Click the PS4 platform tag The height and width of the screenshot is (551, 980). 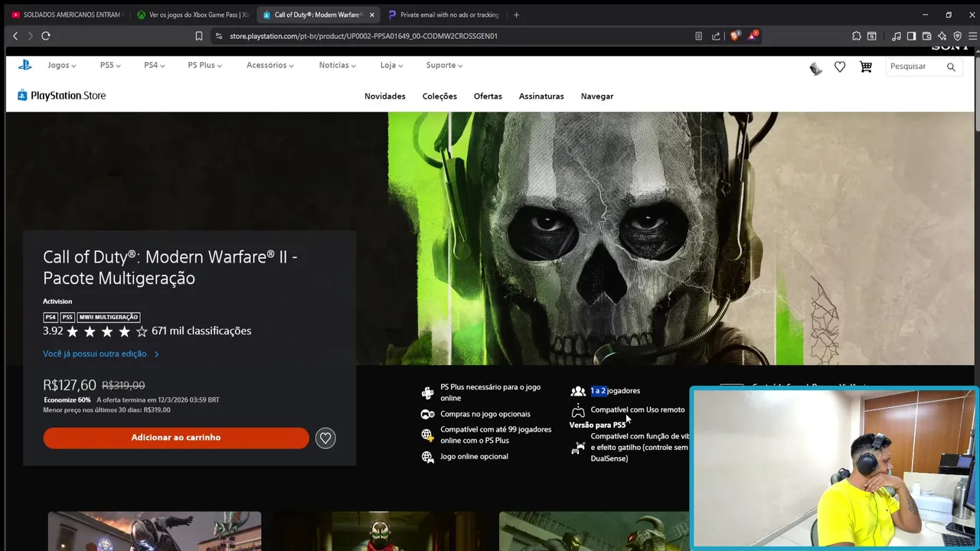tap(51, 317)
